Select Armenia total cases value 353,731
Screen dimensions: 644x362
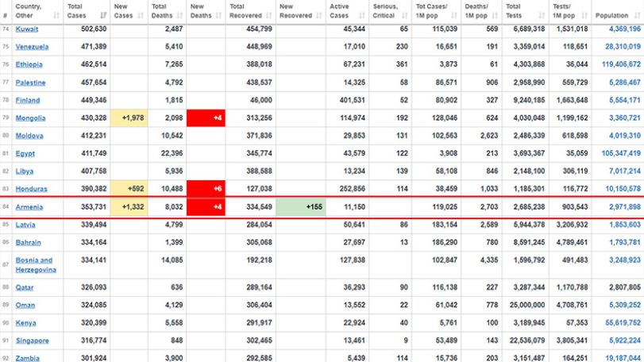point(94,207)
